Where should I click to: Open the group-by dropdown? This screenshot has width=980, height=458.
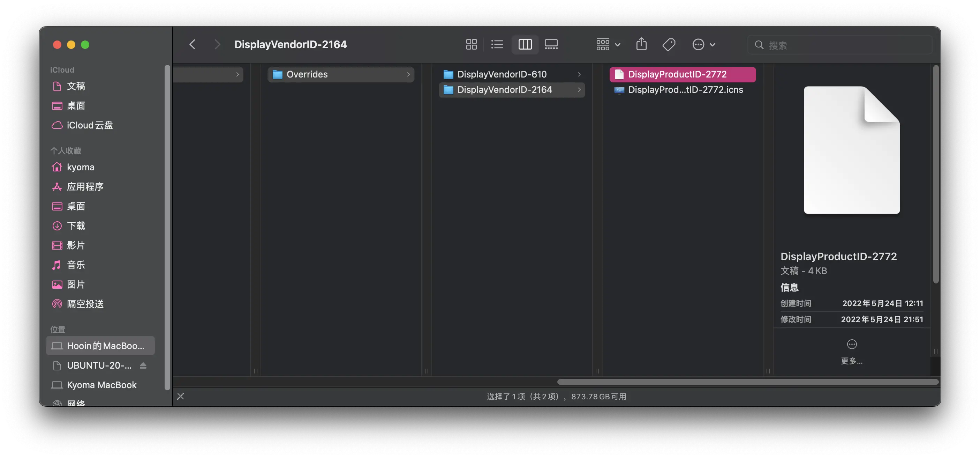click(608, 45)
